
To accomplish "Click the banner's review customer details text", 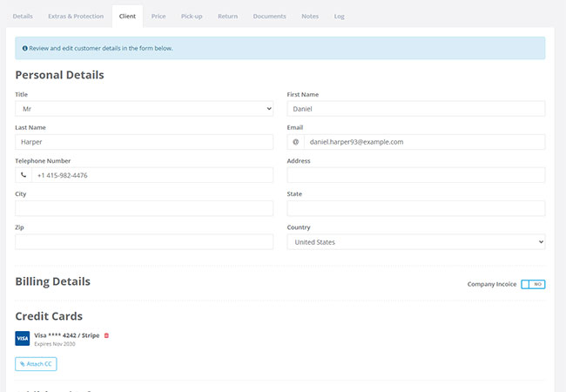I will (101, 48).
